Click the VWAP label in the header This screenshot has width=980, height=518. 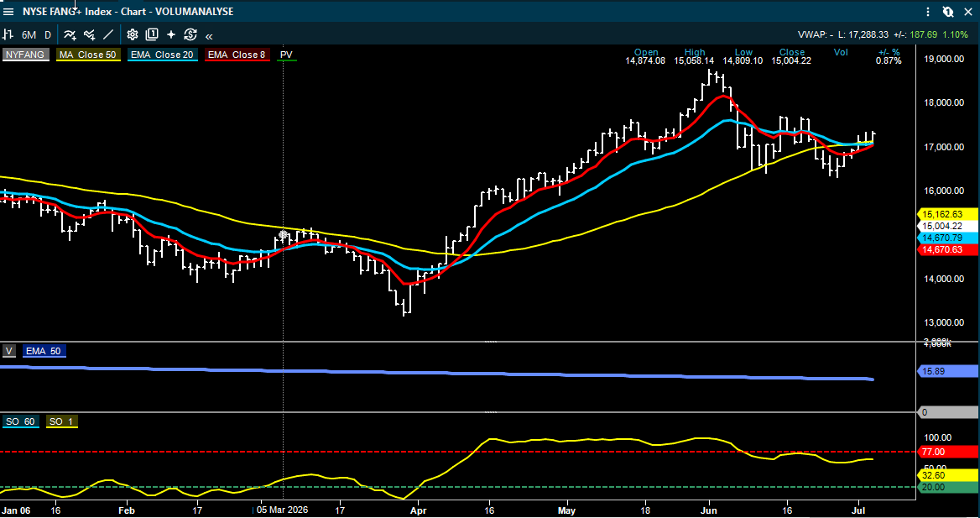pos(812,35)
